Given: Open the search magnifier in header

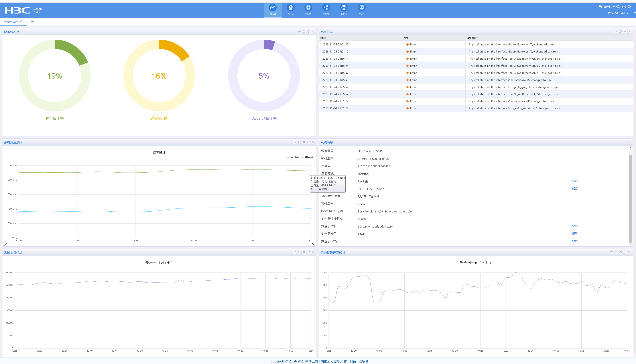Looking at the screenshot, I should 618,7.
